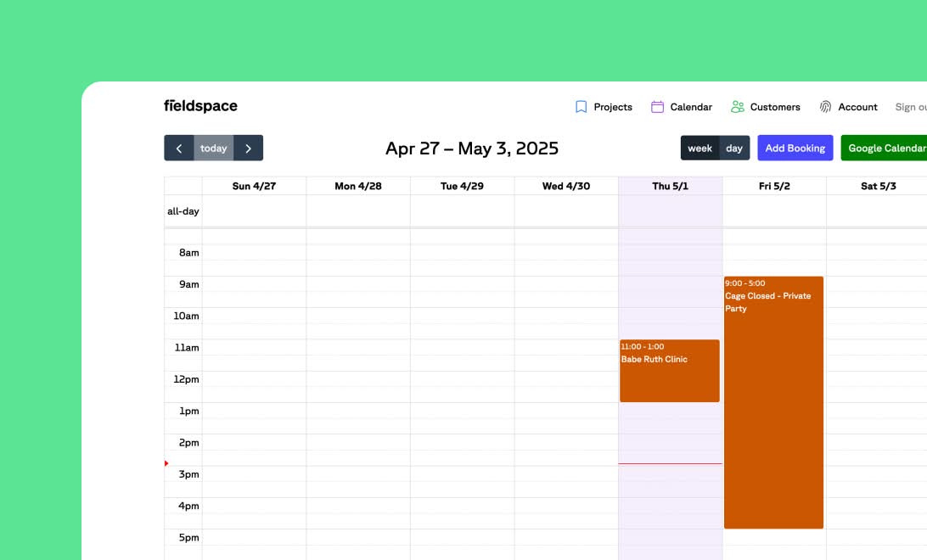
Task: Open the Projects page
Action: (612, 107)
